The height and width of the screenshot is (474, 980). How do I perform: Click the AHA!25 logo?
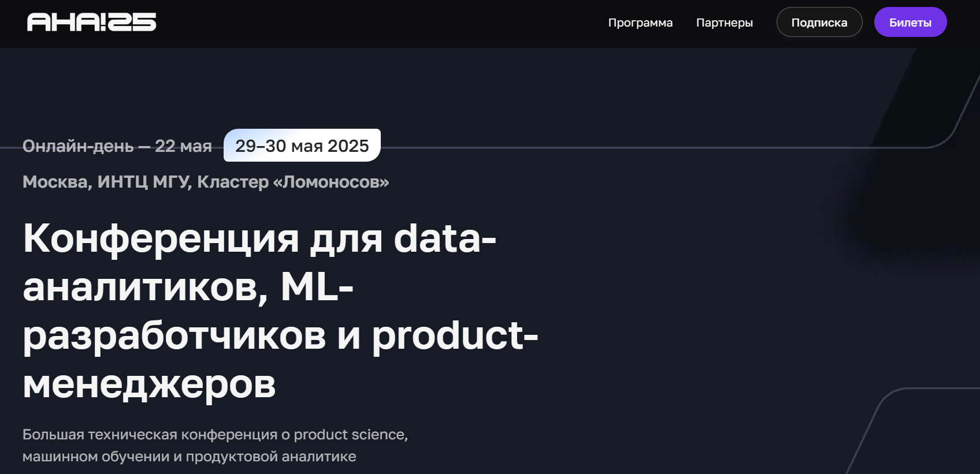pyautogui.click(x=91, y=22)
